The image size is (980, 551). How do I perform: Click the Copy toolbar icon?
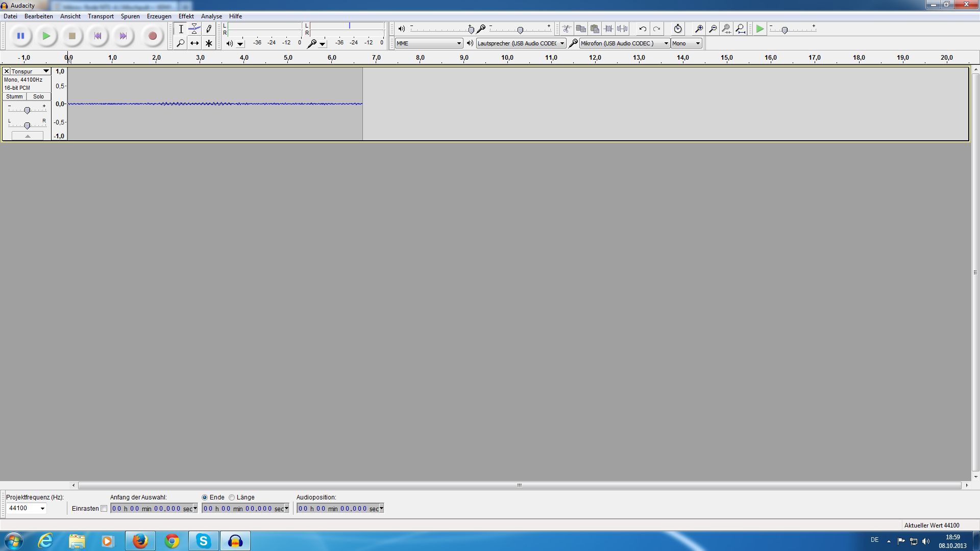[x=581, y=29]
